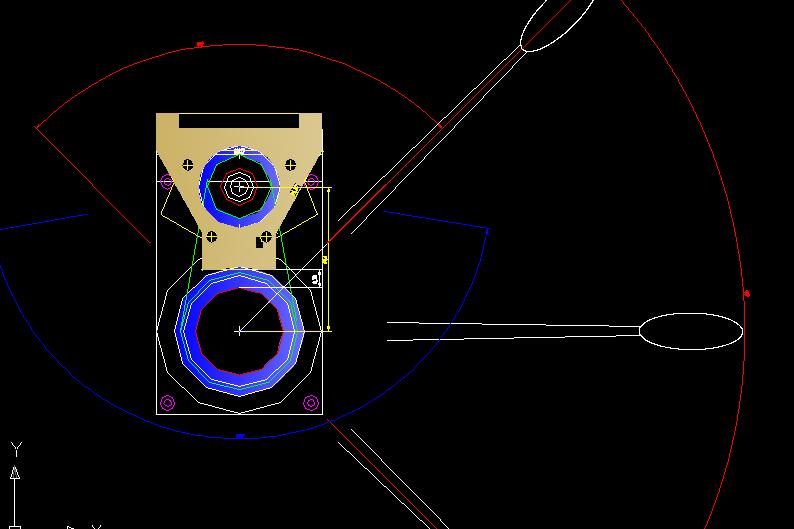
Task: Select the top-right magenta mounting hole
Action: point(312,181)
